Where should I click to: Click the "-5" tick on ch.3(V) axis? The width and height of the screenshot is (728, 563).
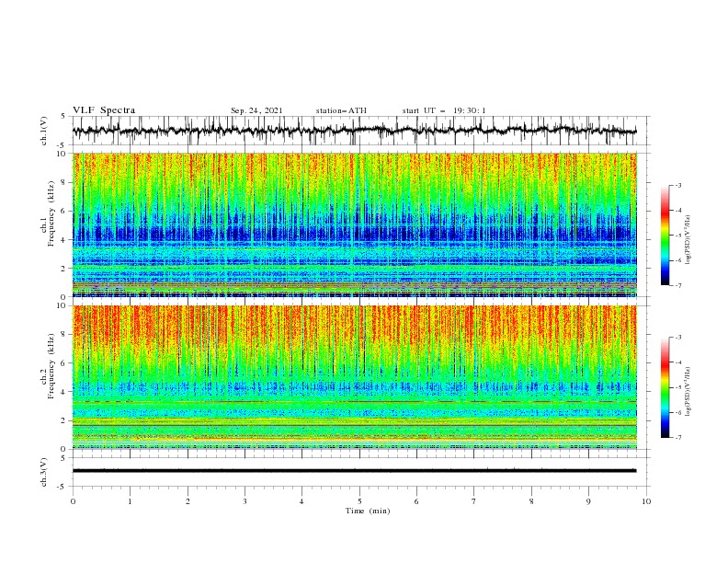63,487
